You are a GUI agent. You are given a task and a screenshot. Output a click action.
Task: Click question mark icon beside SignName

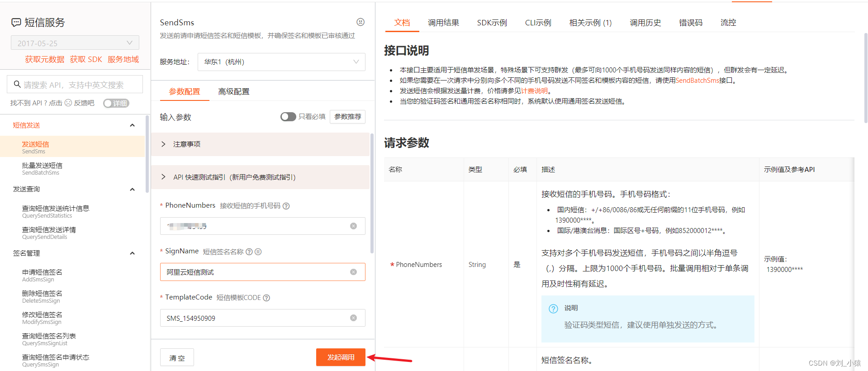[249, 252]
